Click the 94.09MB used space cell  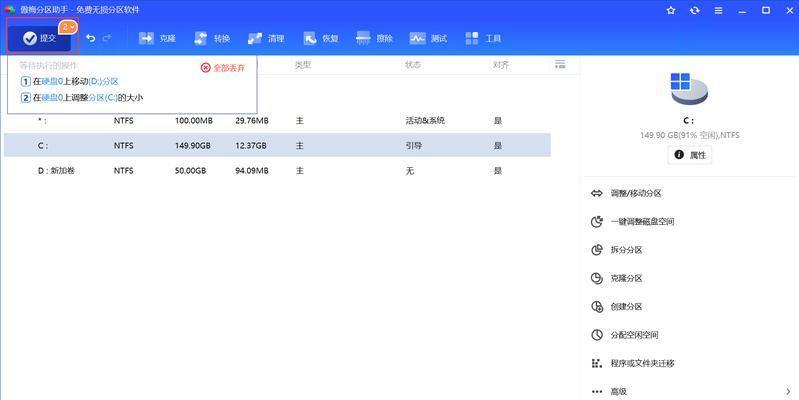pos(252,171)
